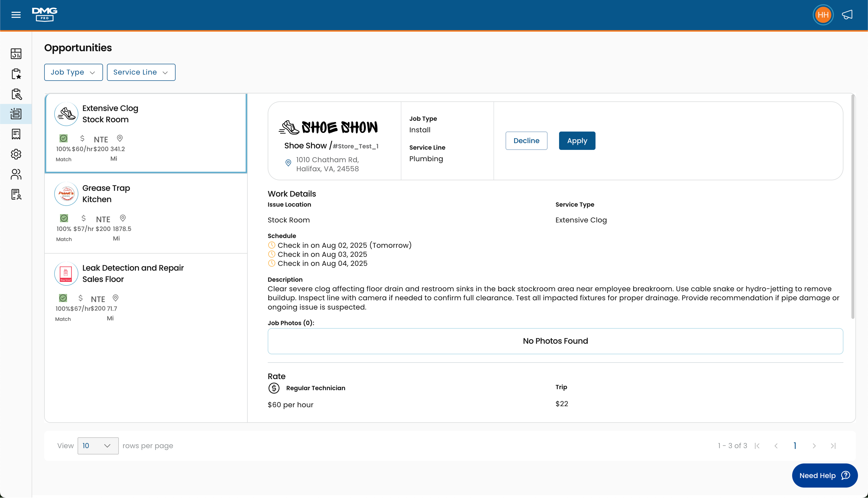This screenshot has height=498, width=868.
Task: Open Need Help support chat
Action: [825, 476]
